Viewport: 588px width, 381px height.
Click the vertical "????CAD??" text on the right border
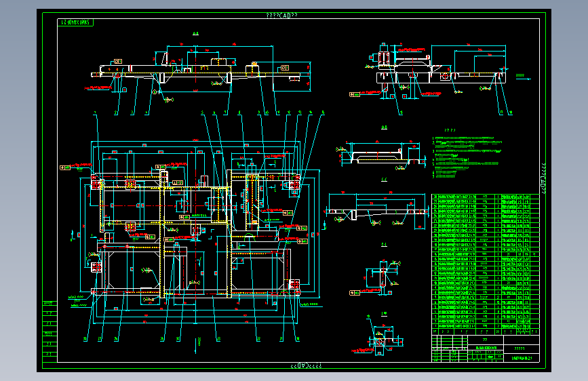point(543,179)
